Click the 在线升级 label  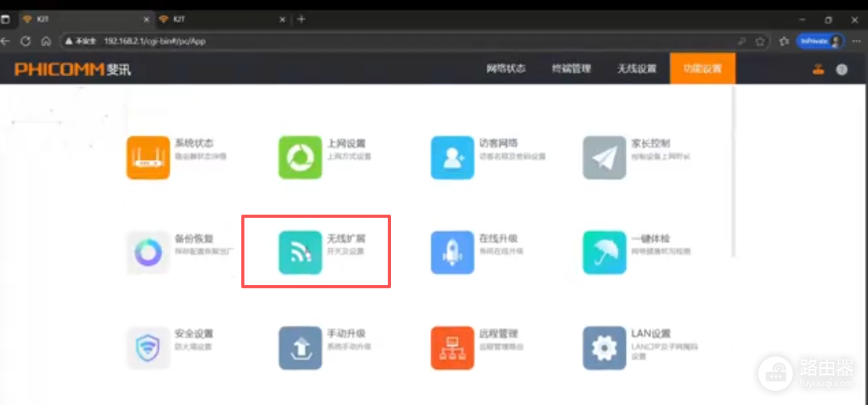click(499, 238)
